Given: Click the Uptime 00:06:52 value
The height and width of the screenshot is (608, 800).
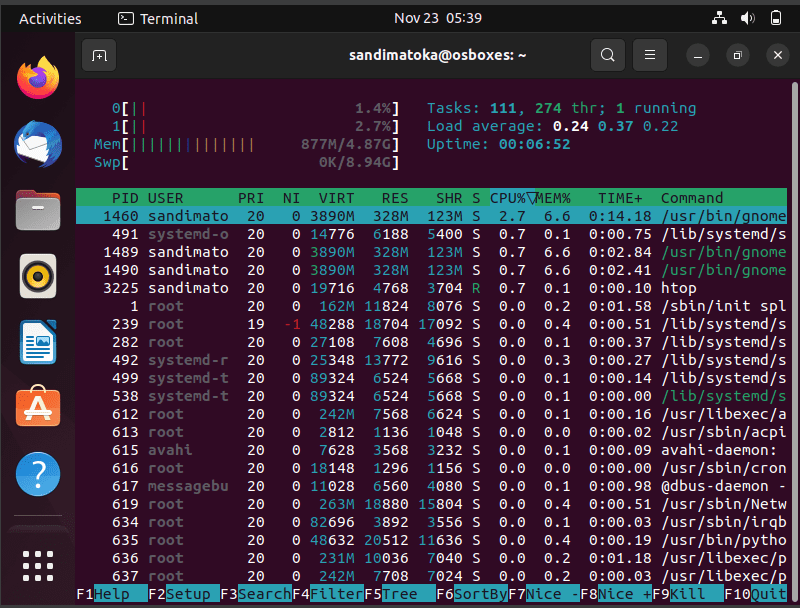Looking at the screenshot, I should (534, 144).
